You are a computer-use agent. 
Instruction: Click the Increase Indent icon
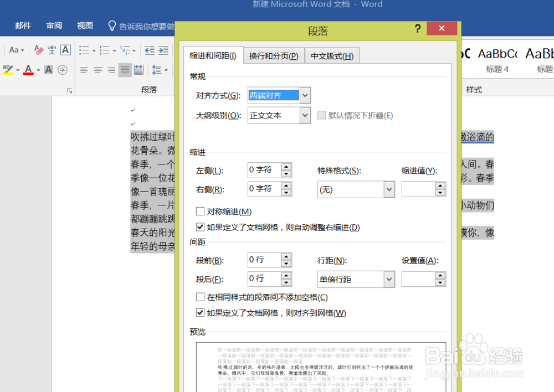tap(163, 50)
